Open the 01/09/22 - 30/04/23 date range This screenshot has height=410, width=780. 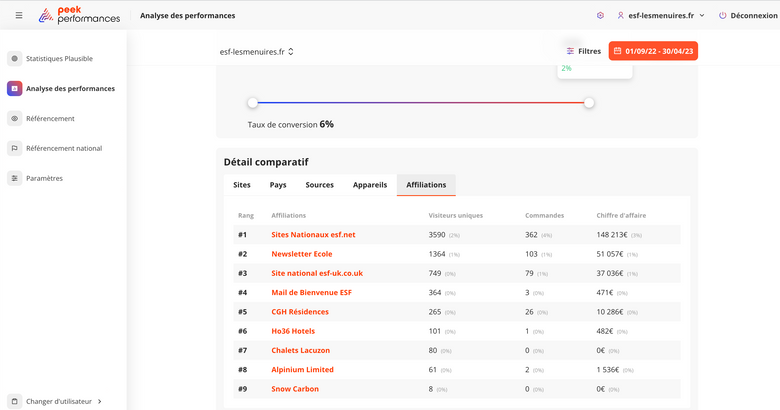[x=653, y=51]
